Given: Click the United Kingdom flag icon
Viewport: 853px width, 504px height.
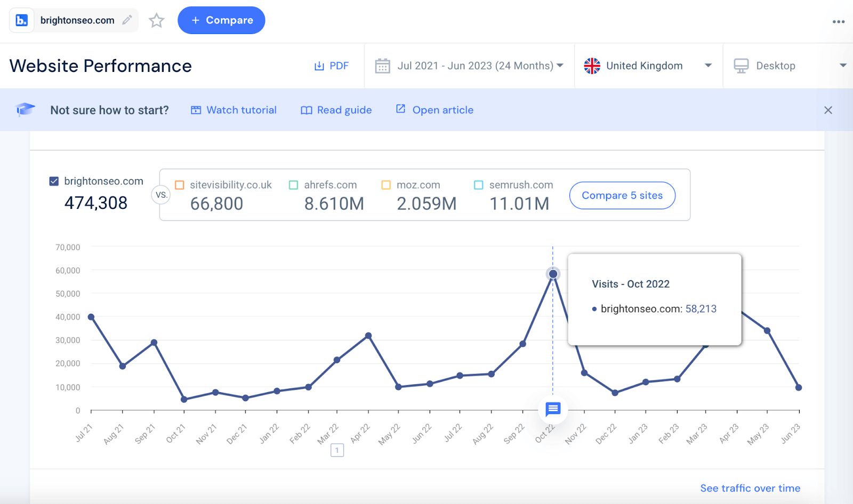Looking at the screenshot, I should point(592,66).
